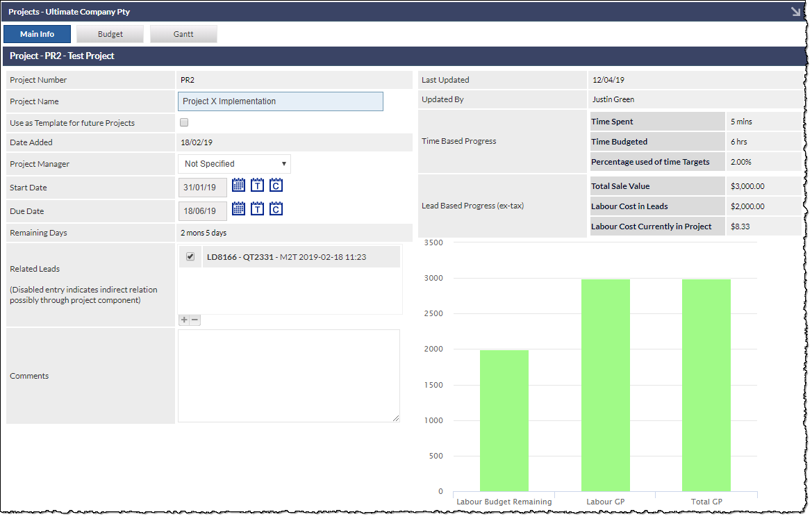This screenshot has width=812, height=519.
Task: Uncheck the LD8166 - QT2331 related lead
Action: click(x=190, y=256)
